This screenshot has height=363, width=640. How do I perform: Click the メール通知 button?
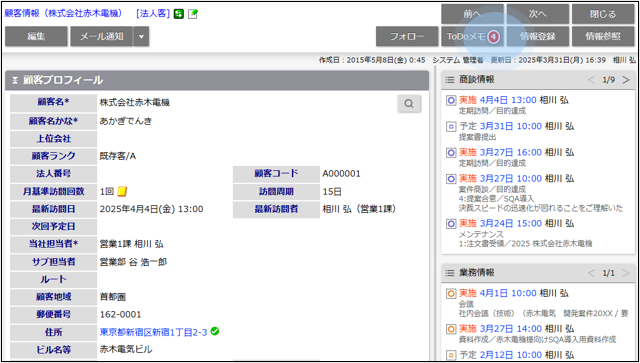[x=102, y=36]
